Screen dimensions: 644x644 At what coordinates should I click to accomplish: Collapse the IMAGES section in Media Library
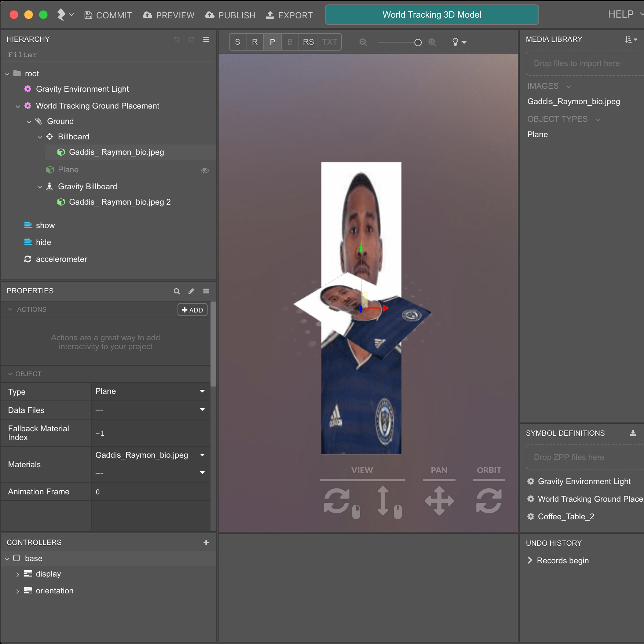(x=568, y=86)
